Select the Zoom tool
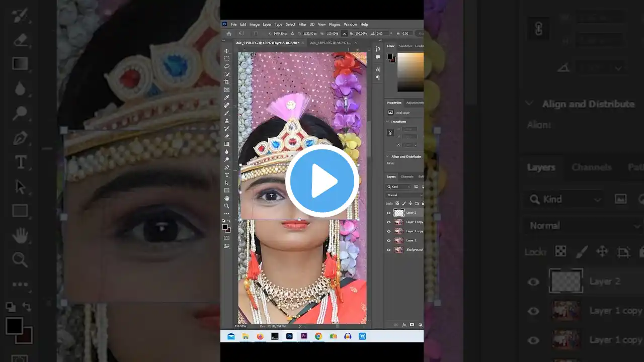 (227, 206)
